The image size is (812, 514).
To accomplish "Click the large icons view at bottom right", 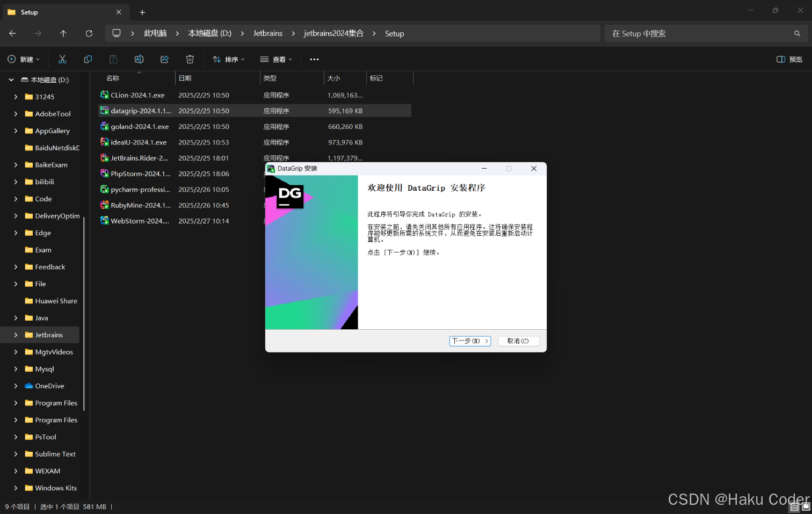I will point(806,506).
